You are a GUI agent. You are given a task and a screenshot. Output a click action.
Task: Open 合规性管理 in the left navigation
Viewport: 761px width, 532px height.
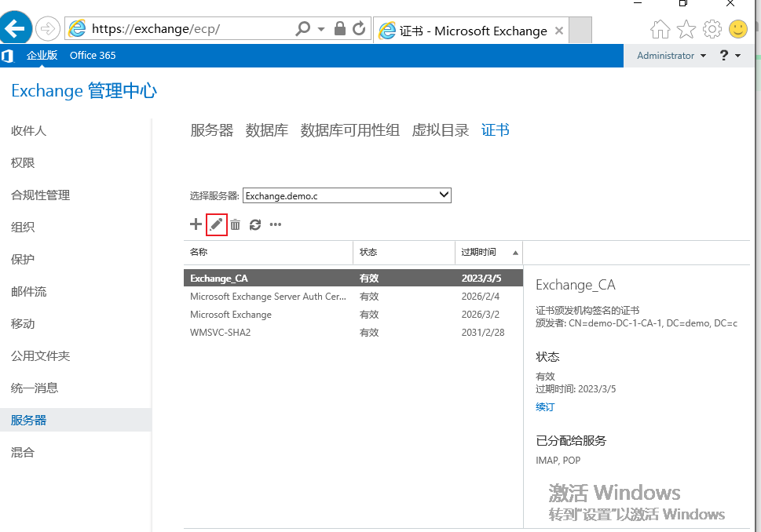pyautogui.click(x=40, y=195)
